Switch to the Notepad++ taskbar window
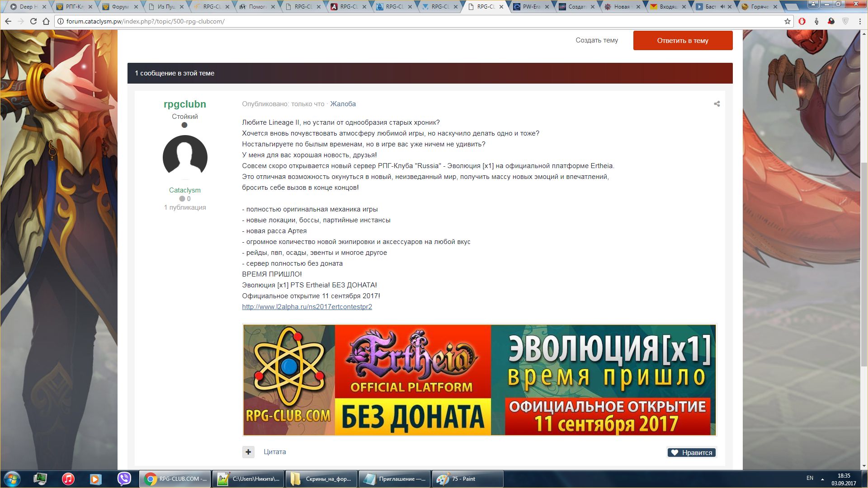868x488 pixels. click(248, 479)
